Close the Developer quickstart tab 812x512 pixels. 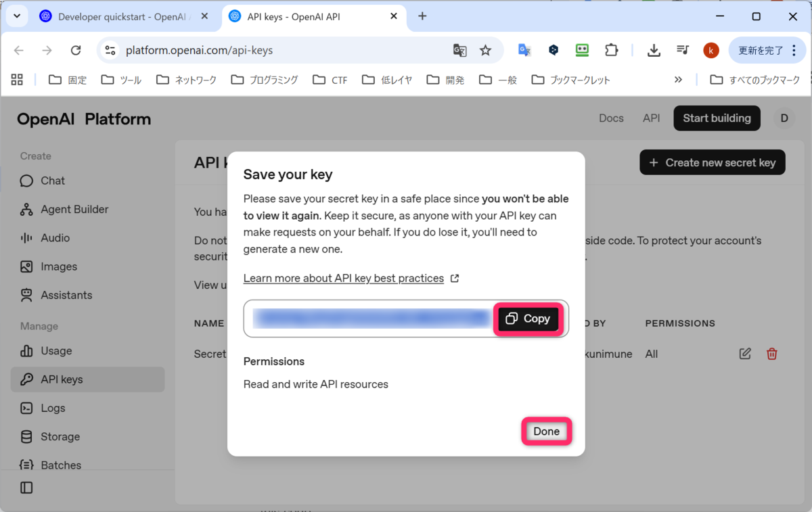(x=205, y=16)
